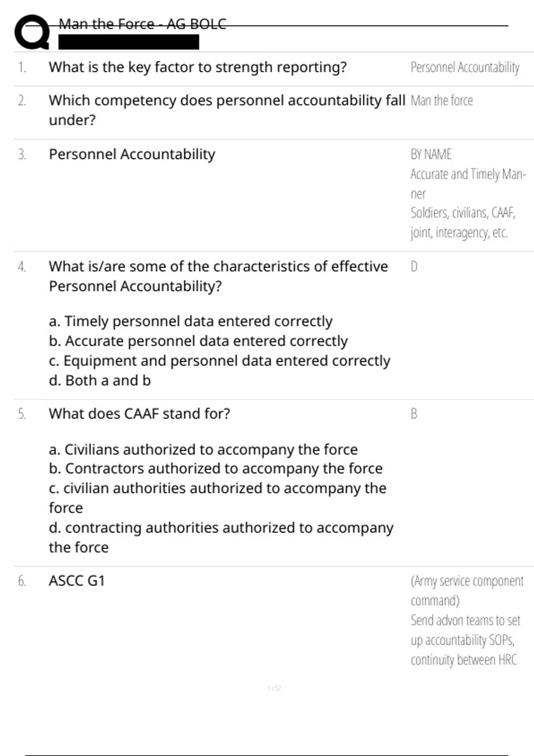The height and width of the screenshot is (756, 534).
Task: Click the page number indicator at the bottom
Action: [x=274, y=688]
